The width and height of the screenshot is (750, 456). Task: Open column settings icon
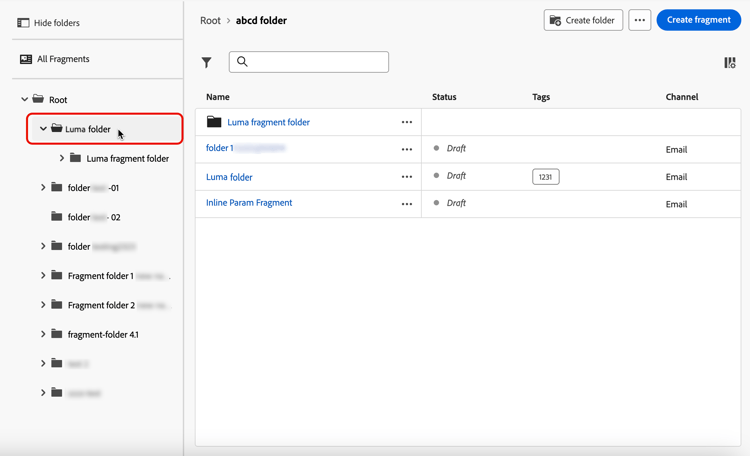(730, 62)
